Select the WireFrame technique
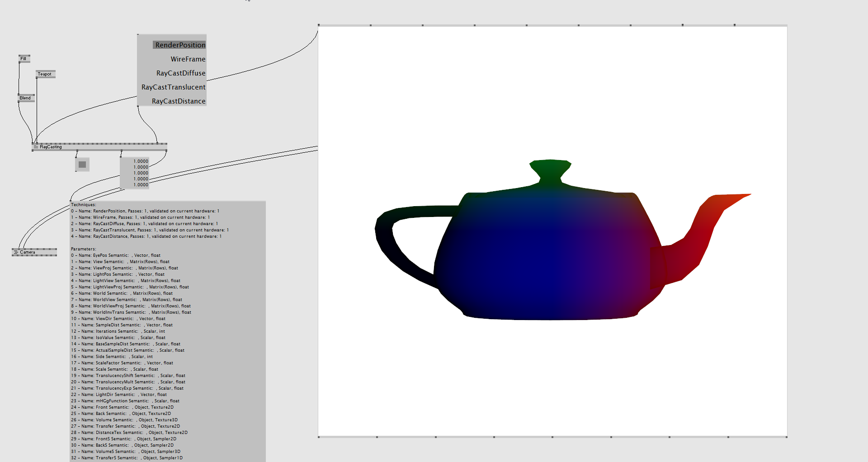The width and height of the screenshot is (868, 462). [x=188, y=59]
